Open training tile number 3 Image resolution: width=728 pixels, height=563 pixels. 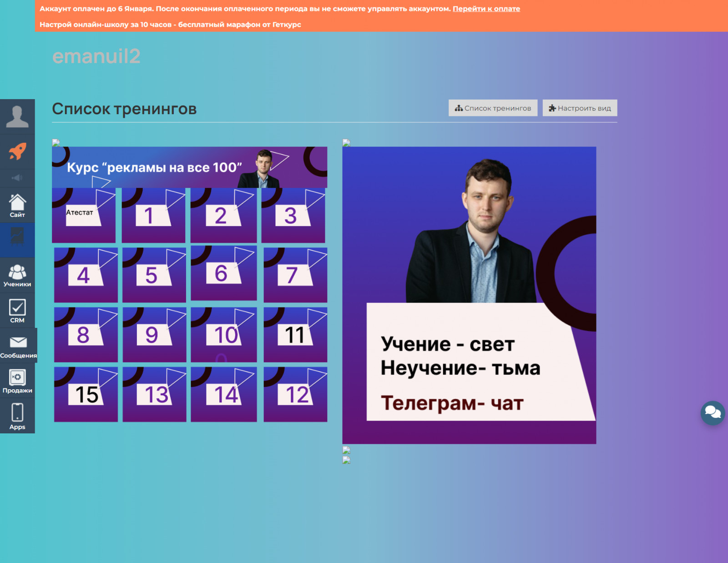click(x=293, y=216)
